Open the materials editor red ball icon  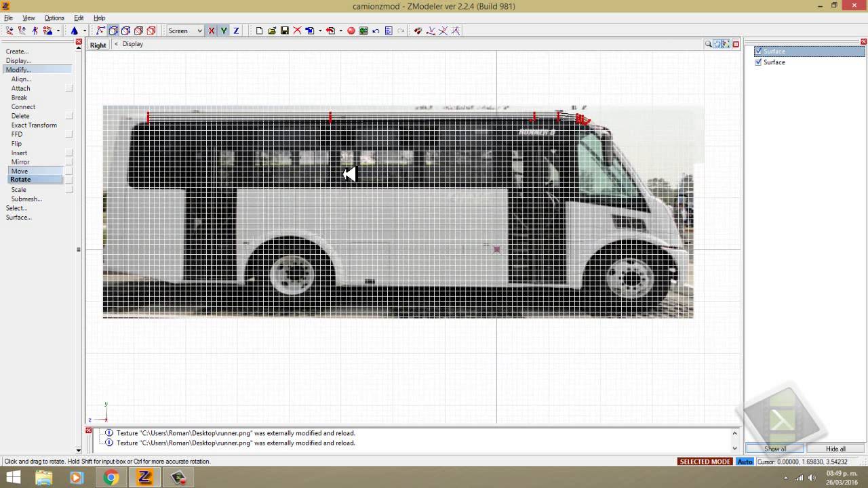pyautogui.click(x=351, y=30)
